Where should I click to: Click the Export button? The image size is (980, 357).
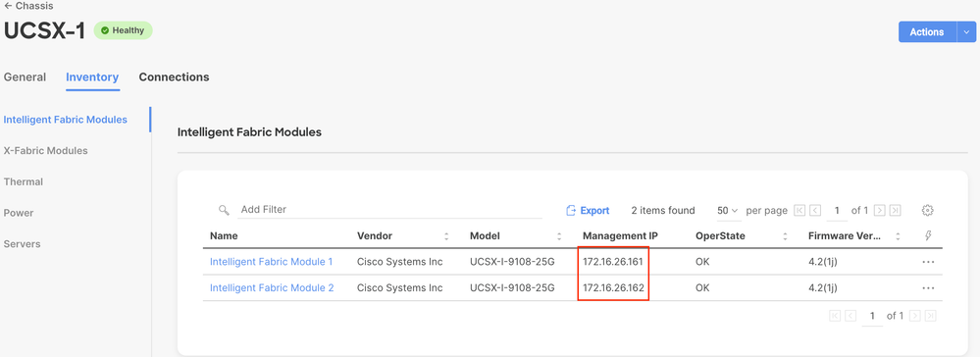[588, 211]
